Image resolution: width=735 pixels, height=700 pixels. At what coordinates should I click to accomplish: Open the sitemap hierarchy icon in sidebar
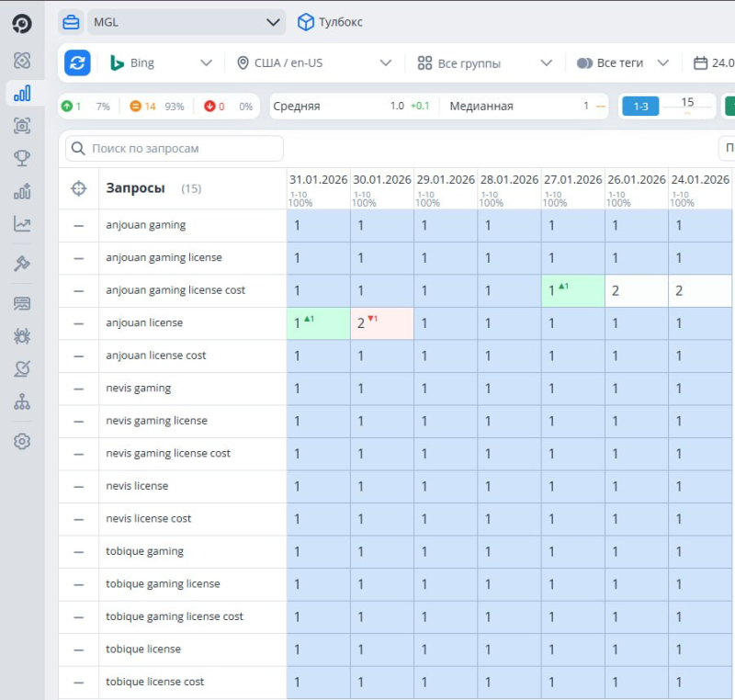point(22,401)
